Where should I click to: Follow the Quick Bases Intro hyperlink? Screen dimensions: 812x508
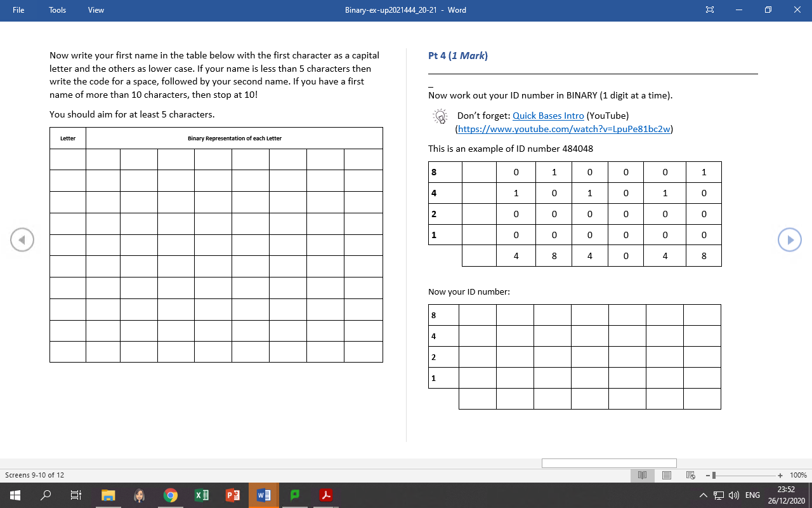click(548, 116)
